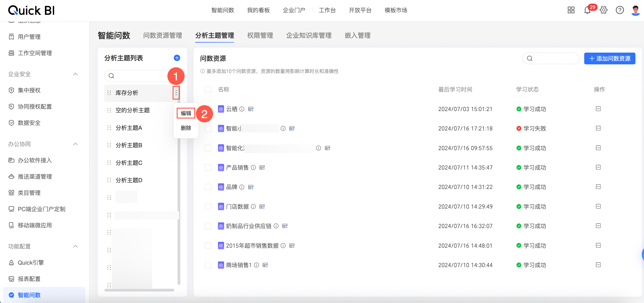Open 推送渠道管理 in the sidebar
Image resolution: width=644 pixels, height=303 pixels.
pos(35,177)
